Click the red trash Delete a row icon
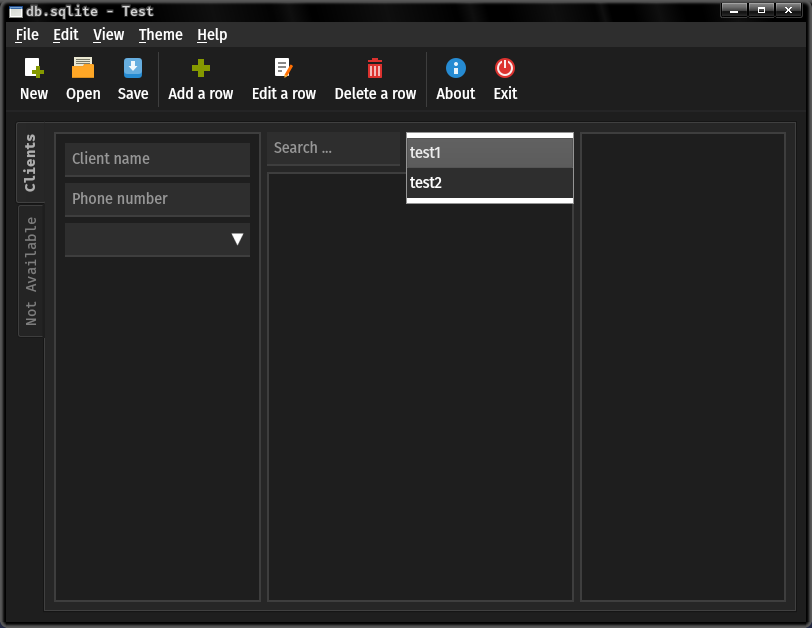The image size is (812, 628). coord(375,68)
